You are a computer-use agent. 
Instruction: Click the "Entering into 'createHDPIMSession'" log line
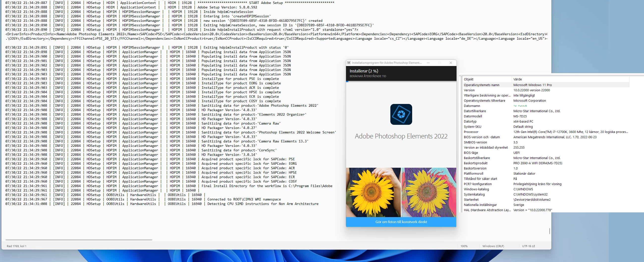tap(138, 16)
